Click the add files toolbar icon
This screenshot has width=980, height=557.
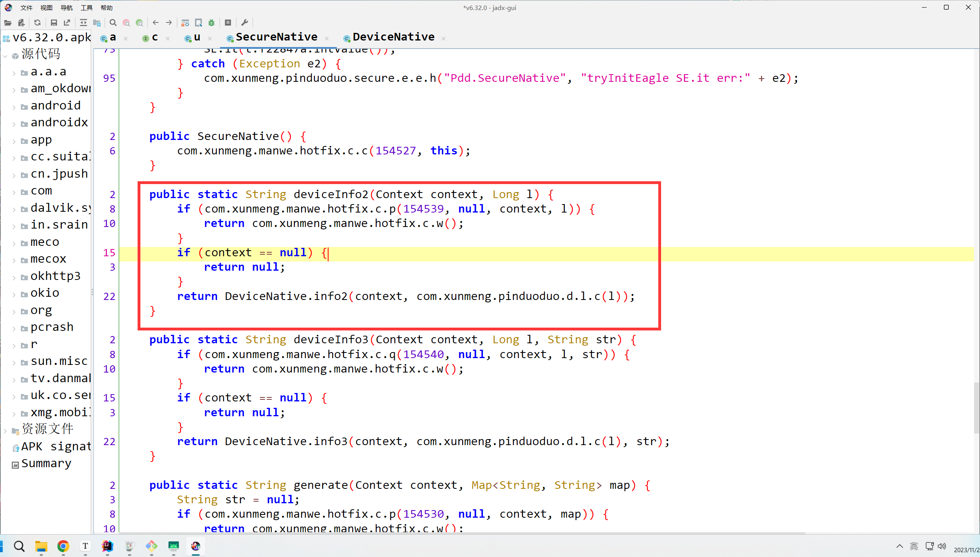pyautogui.click(x=21, y=23)
